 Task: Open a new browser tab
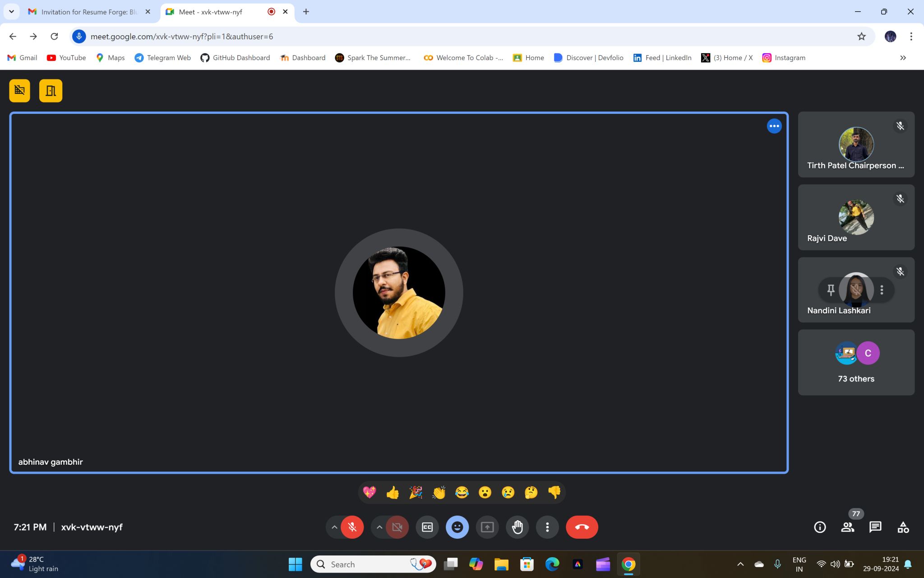point(306,12)
